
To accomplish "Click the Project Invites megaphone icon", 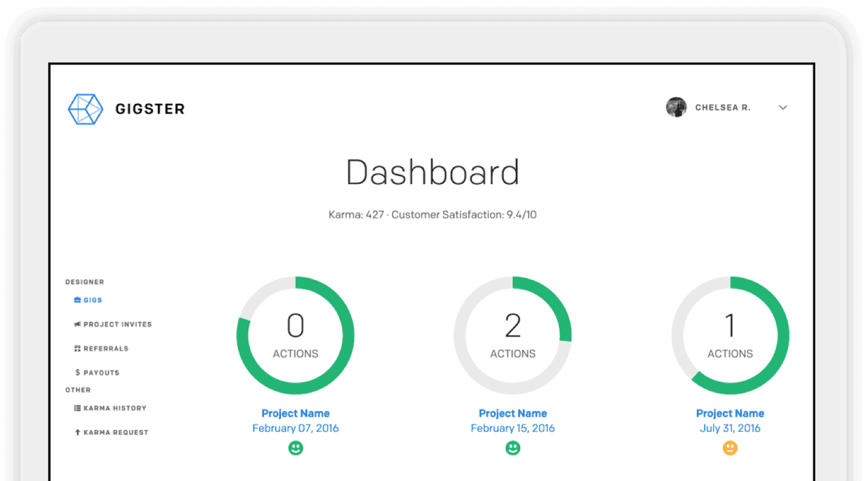I will tap(77, 324).
